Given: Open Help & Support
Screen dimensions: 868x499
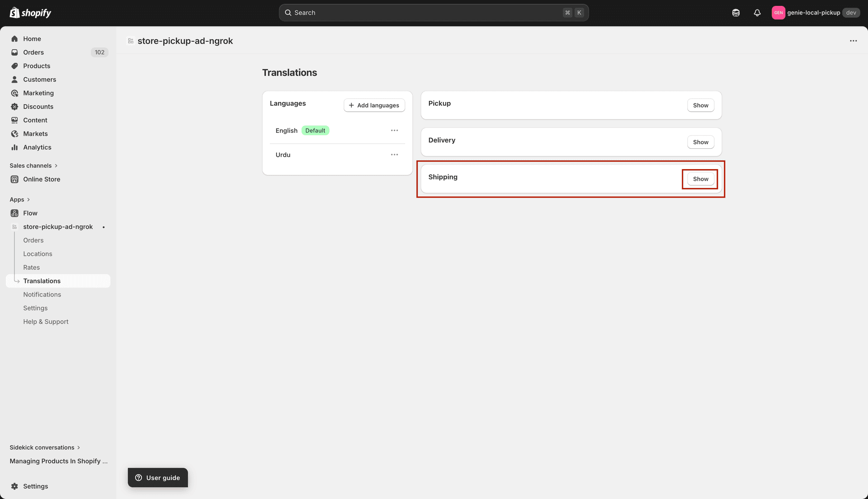Looking at the screenshot, I should 46,321.
